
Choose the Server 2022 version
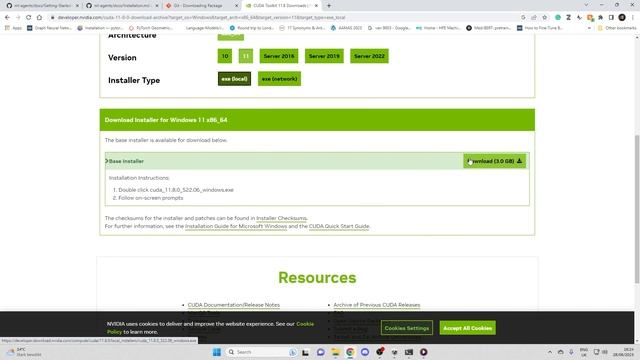[x=369, y=56]
